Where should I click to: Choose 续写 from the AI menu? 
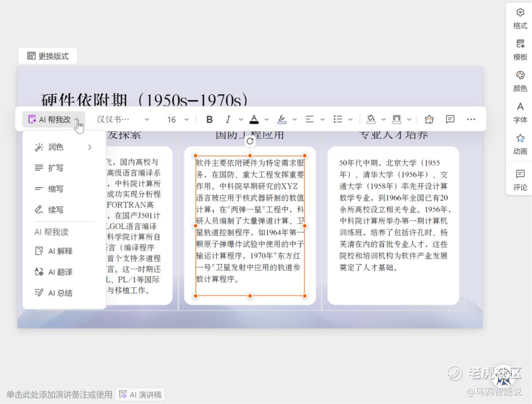tap(64, 210)
